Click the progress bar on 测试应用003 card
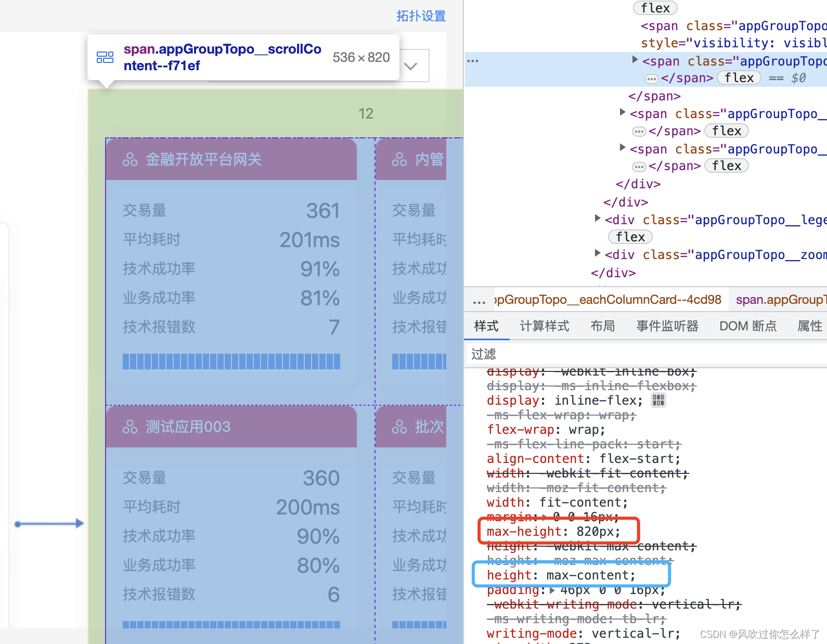 231,625
